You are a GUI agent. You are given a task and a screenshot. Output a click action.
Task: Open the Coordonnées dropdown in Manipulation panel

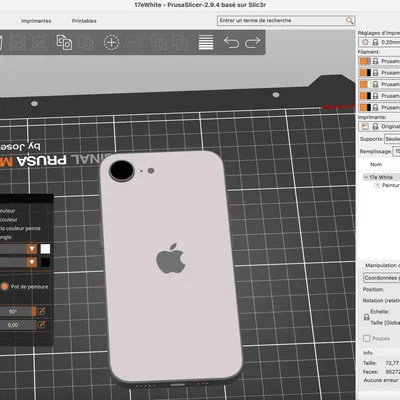point(382,278)
